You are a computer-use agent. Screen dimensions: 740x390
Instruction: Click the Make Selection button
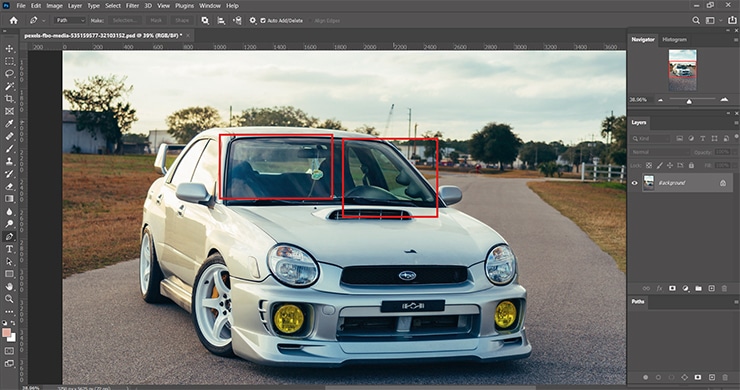pos(125,20)
